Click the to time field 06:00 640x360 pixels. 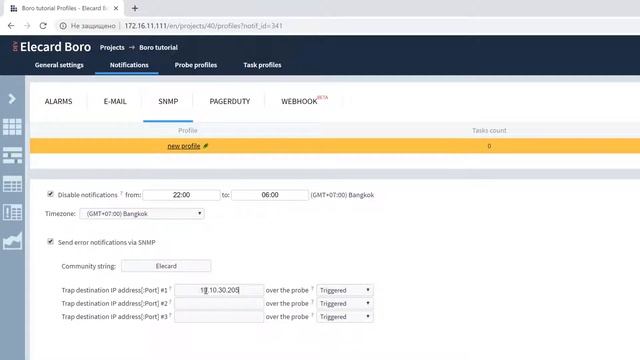point(270,195)
